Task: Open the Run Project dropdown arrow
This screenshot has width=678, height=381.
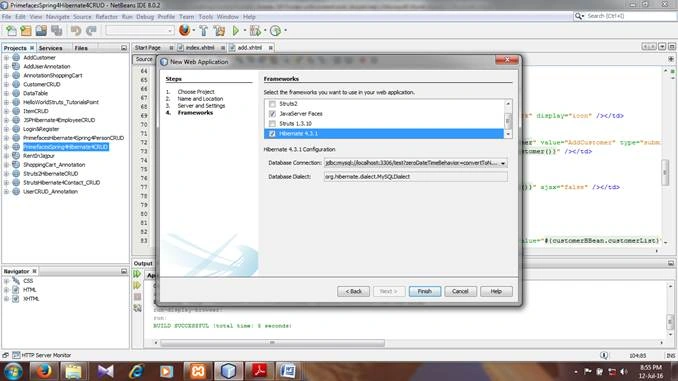Action: point(244,31)
